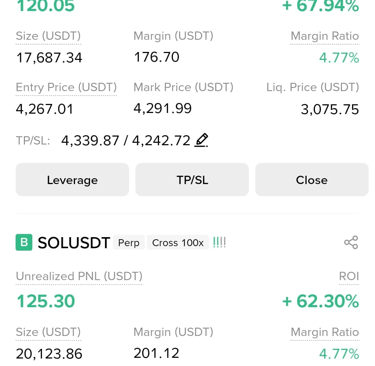
Task: Tap the green signal bars indicator
Action: pos(219,242)
